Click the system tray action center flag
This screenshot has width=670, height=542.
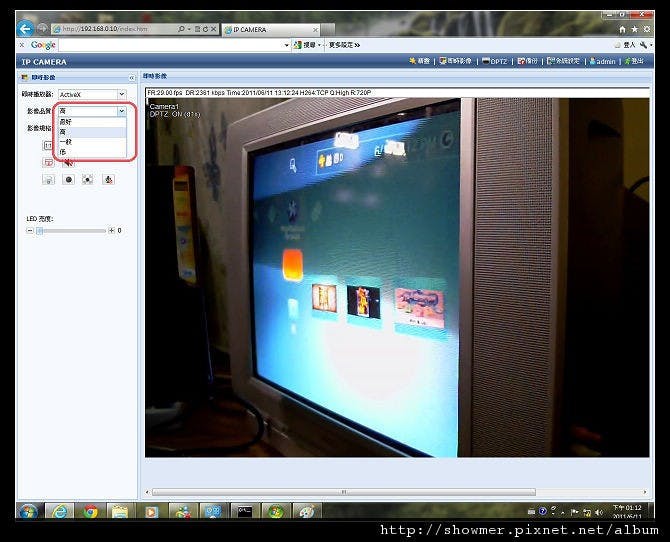(x=575, y=512)
